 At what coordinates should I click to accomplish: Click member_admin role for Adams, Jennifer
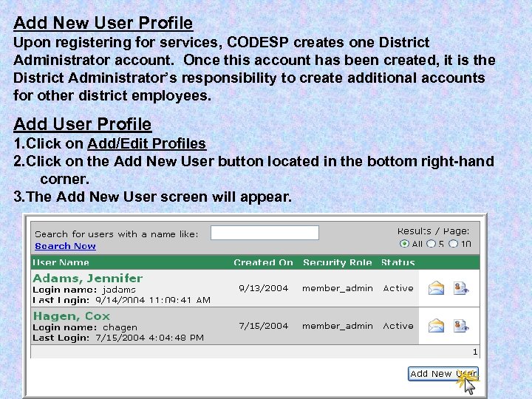[337, 288]
